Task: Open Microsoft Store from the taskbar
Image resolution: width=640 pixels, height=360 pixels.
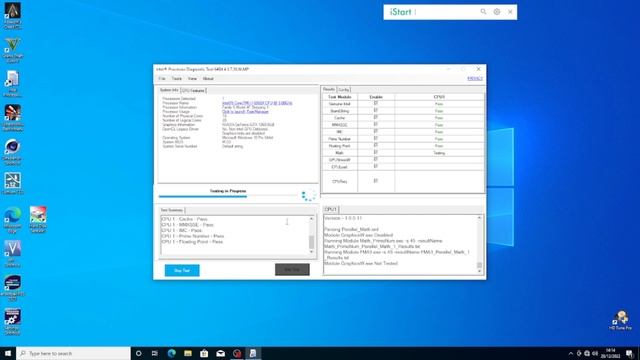Action: tap(204, 353)
